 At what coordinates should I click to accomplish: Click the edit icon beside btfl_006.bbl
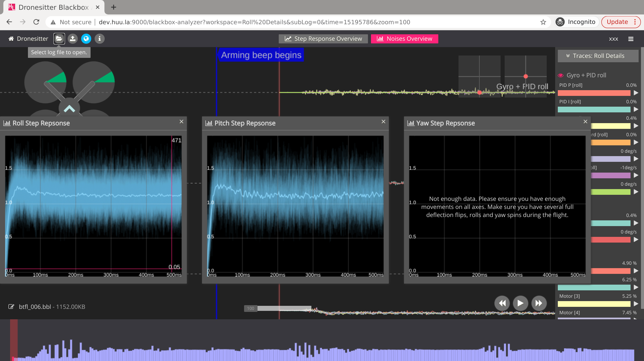coord(11,306)
